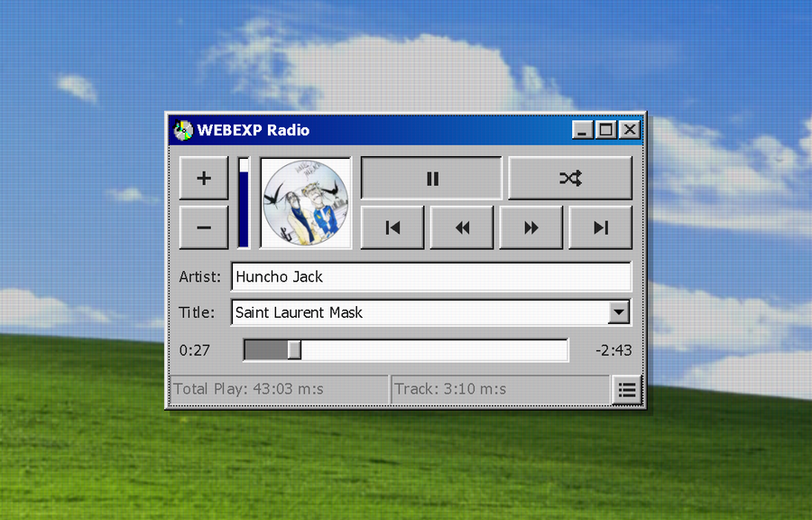812x520 pixels.
Task: Open the playlist list icon
Action: pyautogui.click(x=627, y=390)
